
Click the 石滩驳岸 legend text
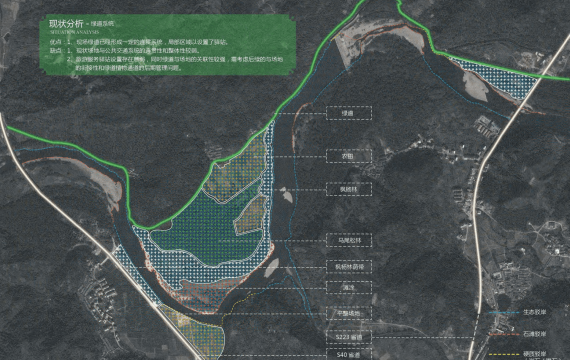coord(534,334)
